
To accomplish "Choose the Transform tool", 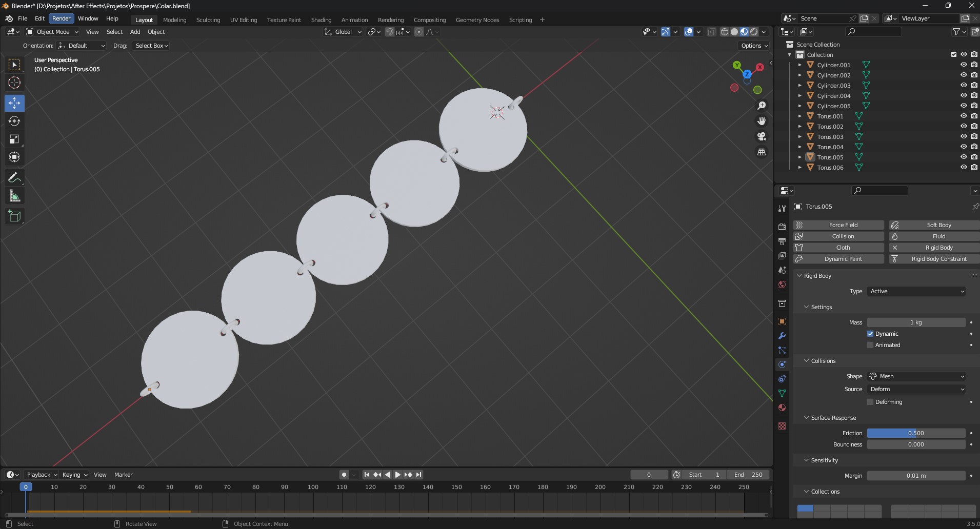I will pos(14,157).
